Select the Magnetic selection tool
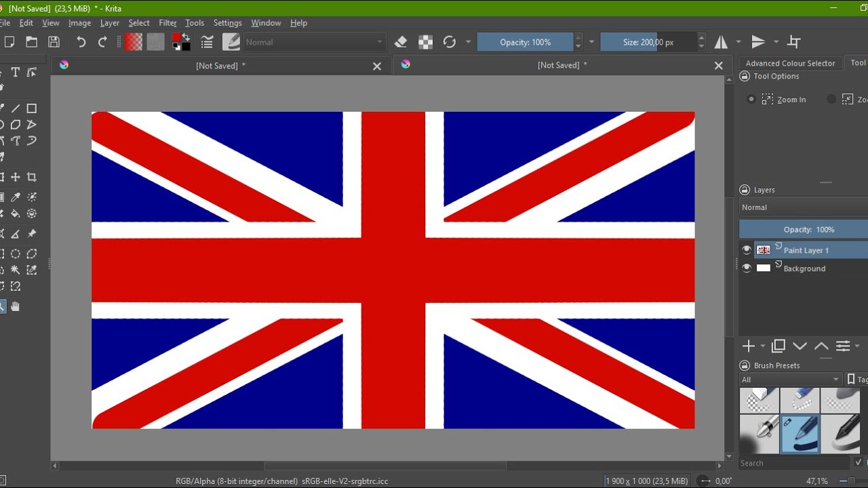The width and height of the screenshot is (868, 488). point(15,287)
